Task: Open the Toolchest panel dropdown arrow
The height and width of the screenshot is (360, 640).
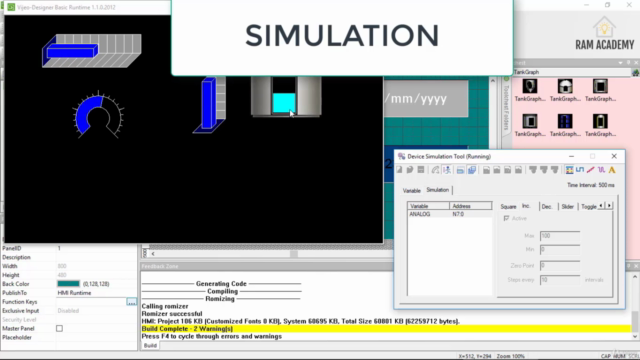Action: click(621, 63)
